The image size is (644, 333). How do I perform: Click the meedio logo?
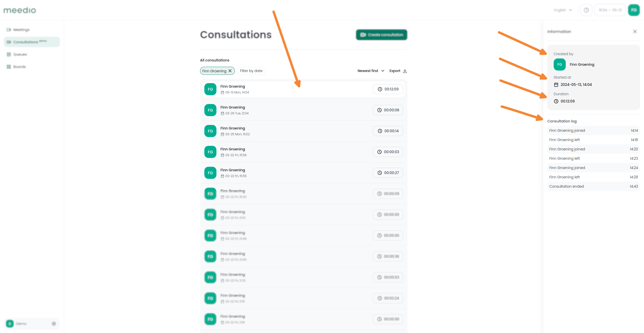[20, 10]
